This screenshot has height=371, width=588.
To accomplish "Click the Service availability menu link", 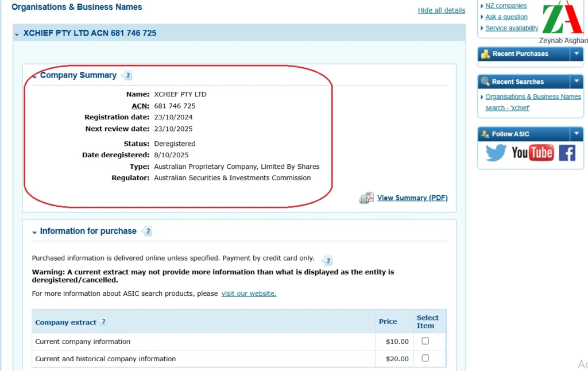I will pyautogui.click(x=512, y=28).
